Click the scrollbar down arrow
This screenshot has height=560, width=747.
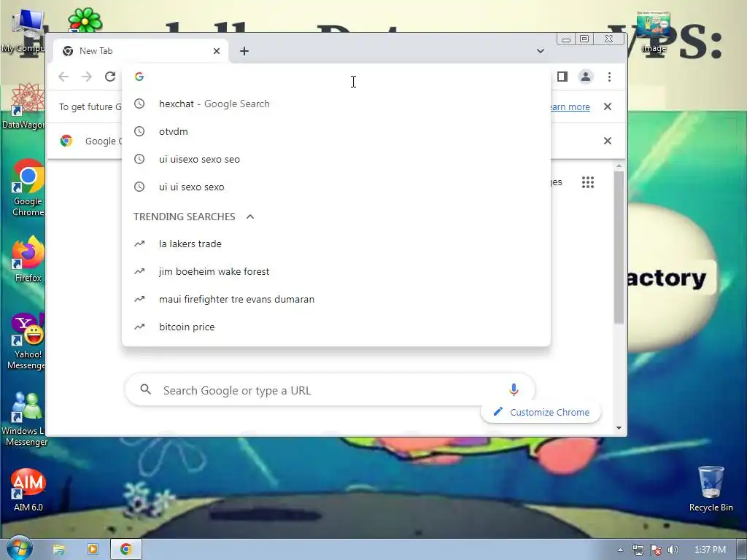(619, 427)
